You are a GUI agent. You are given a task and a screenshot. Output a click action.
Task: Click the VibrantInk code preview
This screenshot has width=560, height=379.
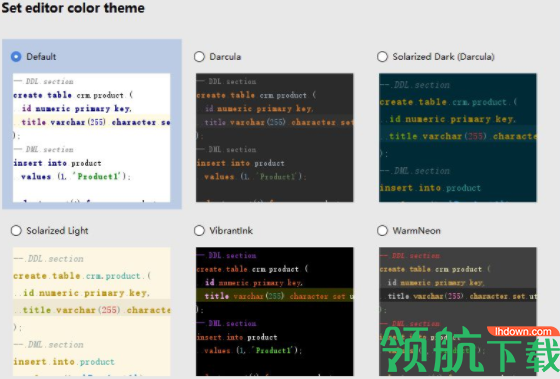click(275, 311)
